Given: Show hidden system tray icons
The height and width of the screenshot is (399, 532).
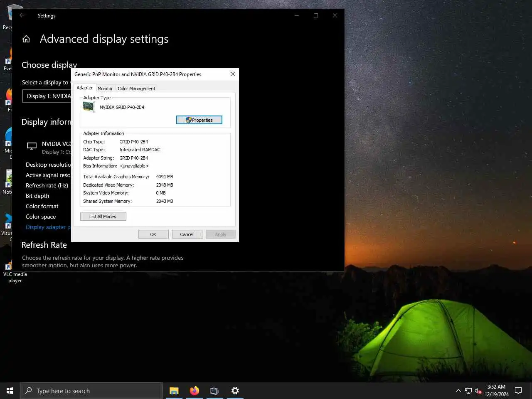Looking at the screenshot, I should pos(458,391).
